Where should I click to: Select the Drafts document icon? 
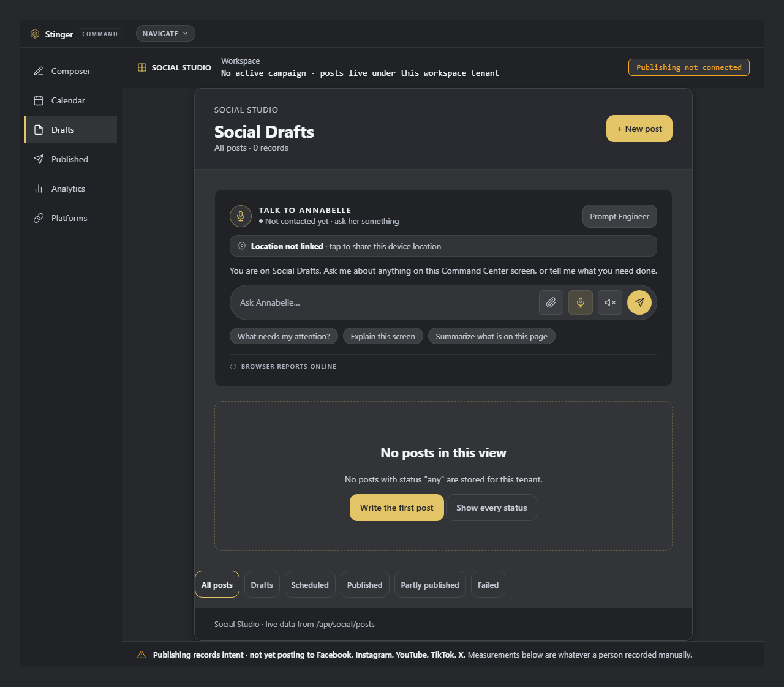[x=39, y=130]
